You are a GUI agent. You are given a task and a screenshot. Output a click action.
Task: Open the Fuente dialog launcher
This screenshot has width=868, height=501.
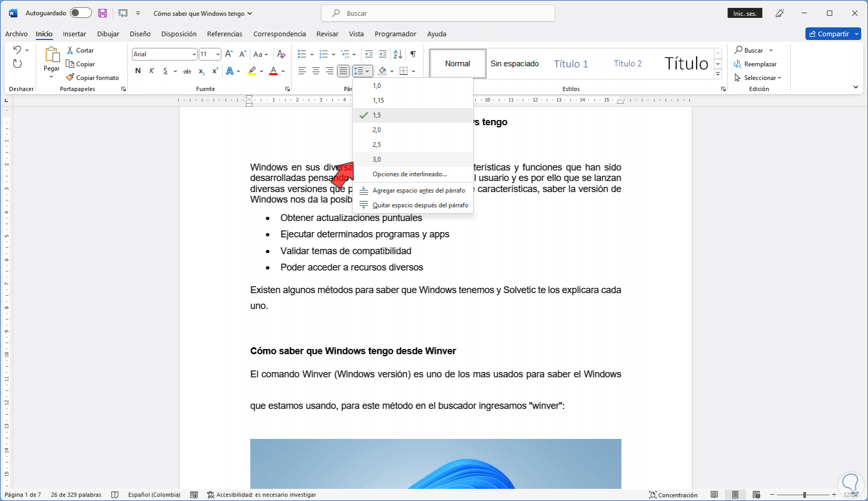tap(288, 89)
